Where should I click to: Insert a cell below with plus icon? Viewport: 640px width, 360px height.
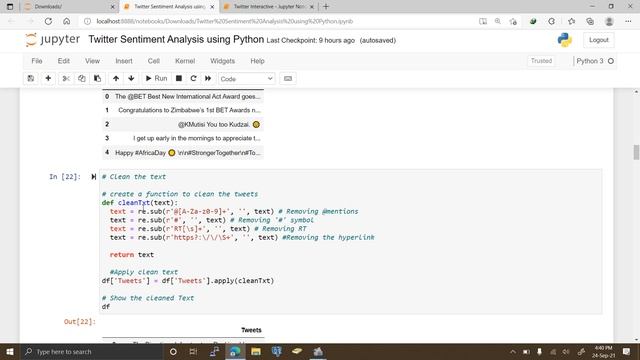coord(48,78)
